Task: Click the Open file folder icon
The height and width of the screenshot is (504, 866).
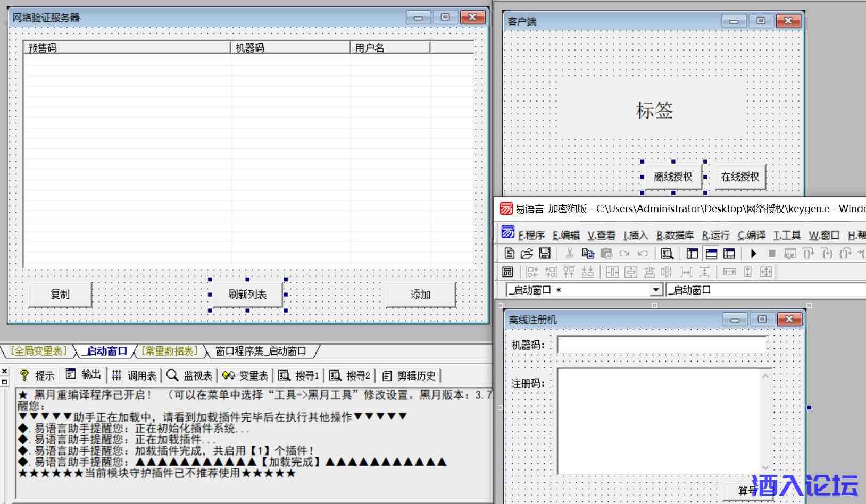Action: [527, 254]
